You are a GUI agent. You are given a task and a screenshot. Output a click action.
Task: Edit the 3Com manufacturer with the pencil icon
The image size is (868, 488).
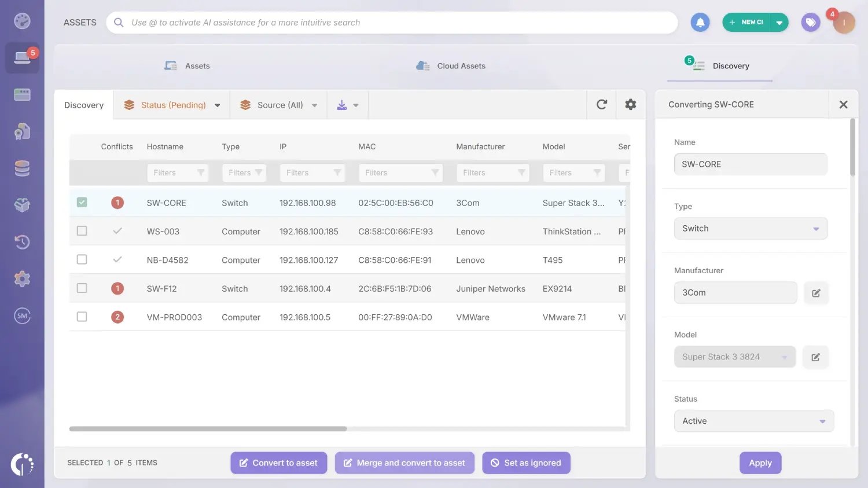point(816,292)
